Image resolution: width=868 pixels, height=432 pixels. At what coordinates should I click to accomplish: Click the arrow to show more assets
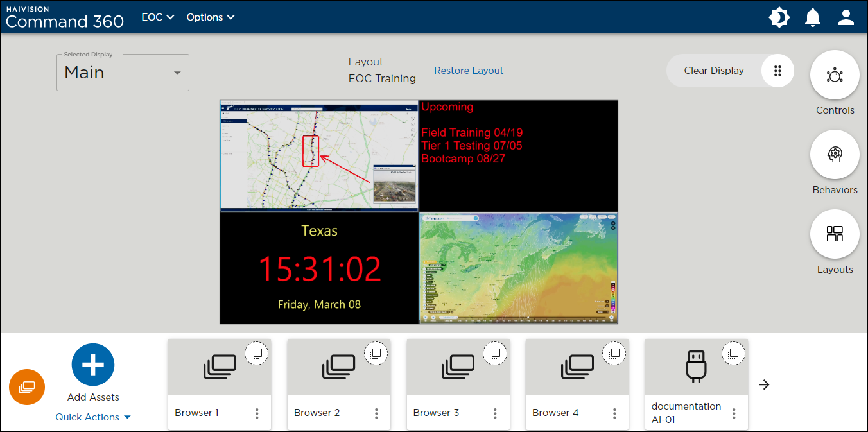[x=764, y=384]
